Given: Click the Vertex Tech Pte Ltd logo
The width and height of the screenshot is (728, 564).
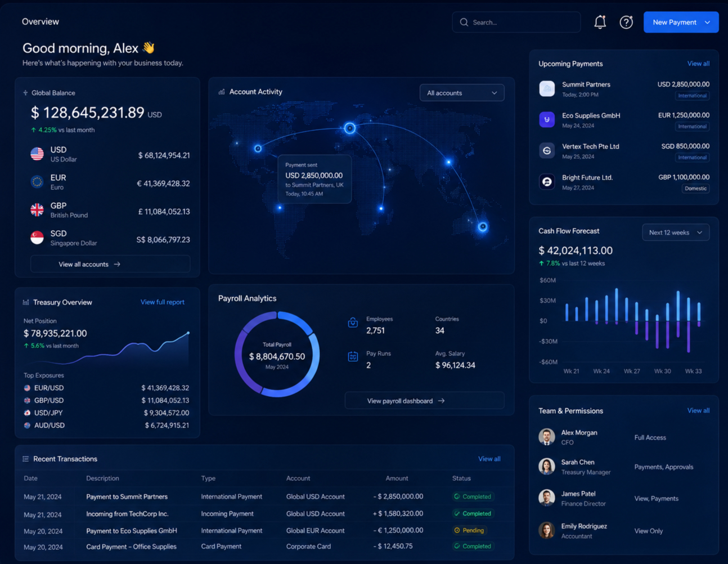Looking at the screenshot, I should coord(547,151).
